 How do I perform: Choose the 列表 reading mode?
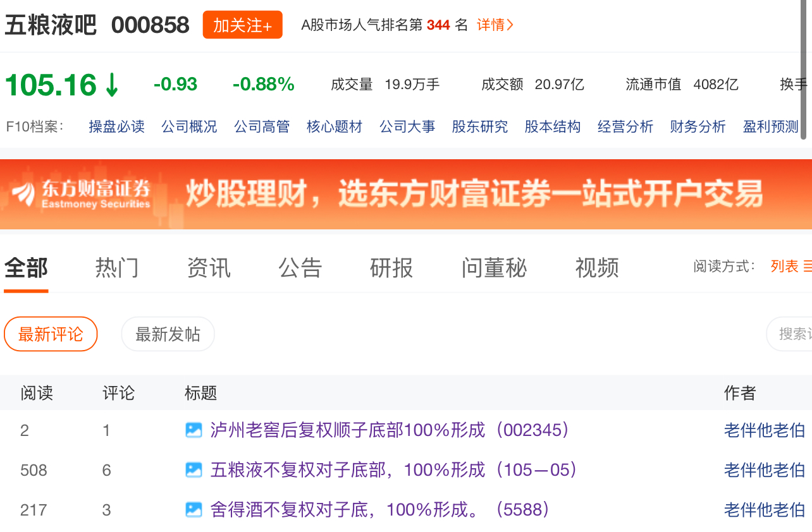(x=790, y=267)
